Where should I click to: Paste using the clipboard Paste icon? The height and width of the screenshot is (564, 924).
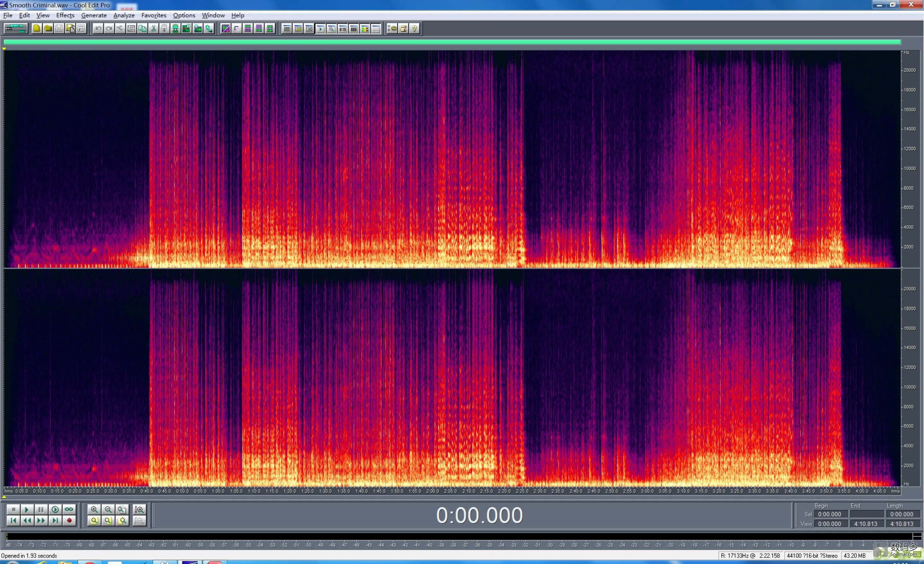pyautogui.click(x=164, y=29)
